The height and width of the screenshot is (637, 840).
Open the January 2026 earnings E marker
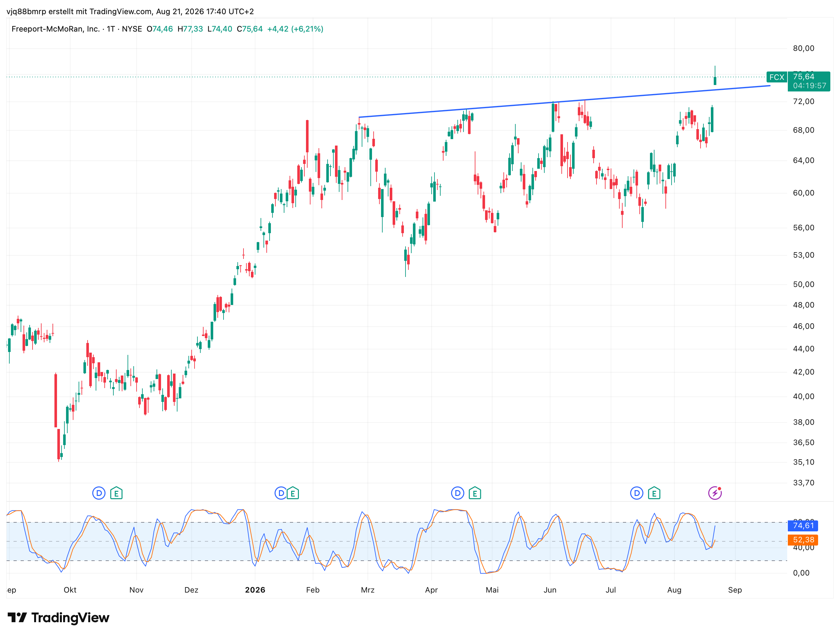[293, 493]
